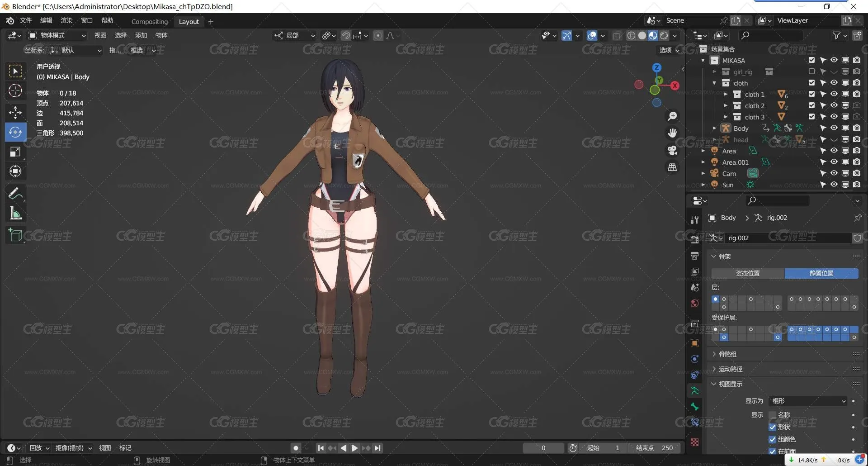Click the viewport zoom magnifier icon
The height and width of the screenshot is (466, 868).
(672, 116)
